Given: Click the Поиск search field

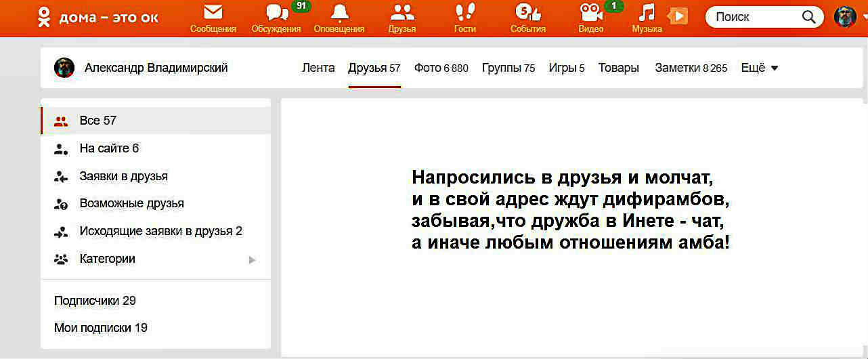Looking at the screenshot, I should [x=765, y=17].
